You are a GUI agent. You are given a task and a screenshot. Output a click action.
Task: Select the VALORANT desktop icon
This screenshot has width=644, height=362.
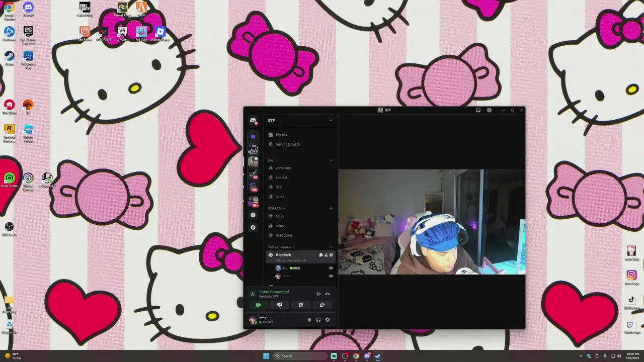click(x=104, y=34)
